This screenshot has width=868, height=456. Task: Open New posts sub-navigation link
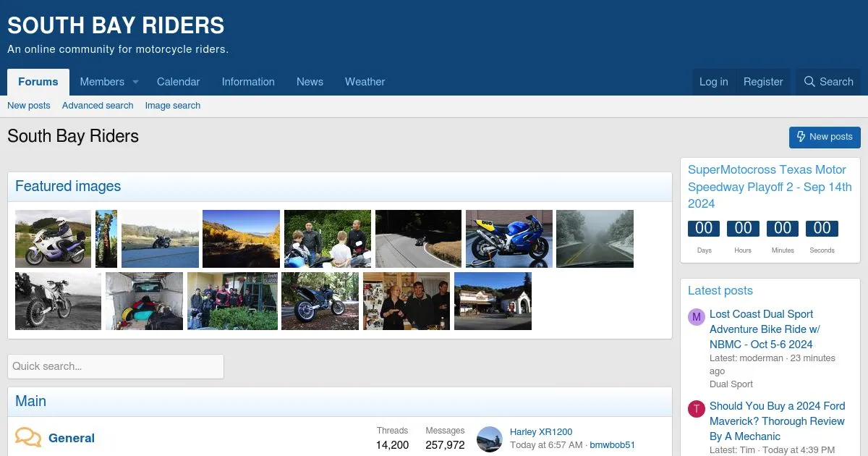point(29,106)
